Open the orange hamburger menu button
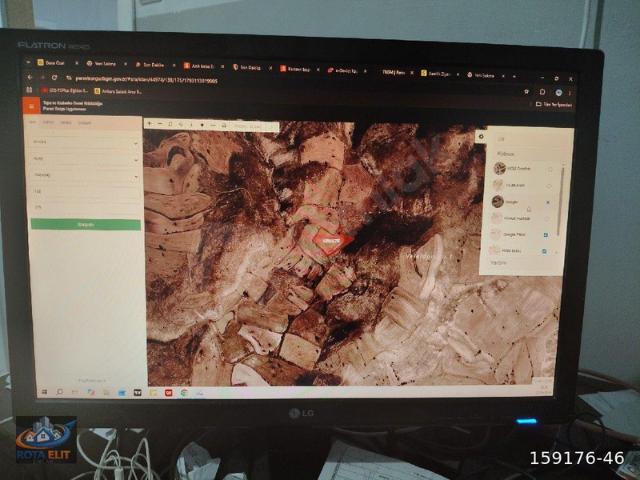The width and height of the screenshot is (640, 480). 31,106
